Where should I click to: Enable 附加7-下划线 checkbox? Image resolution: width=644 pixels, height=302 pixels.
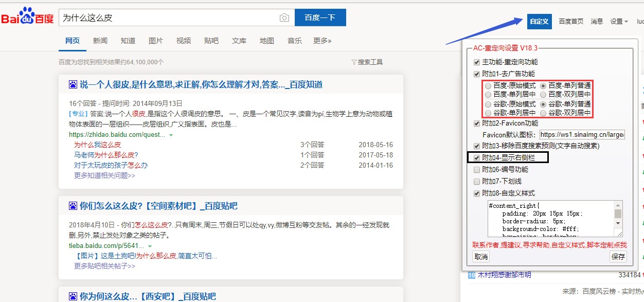(x=477, y=181)
